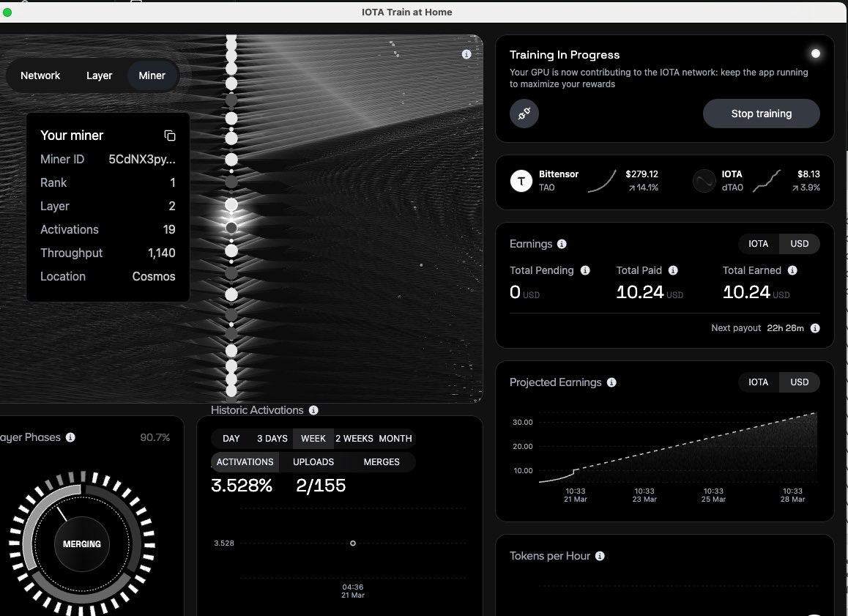Stop the training session
The width and height of the screenshot is (848, 616).
tap(762, 114)
